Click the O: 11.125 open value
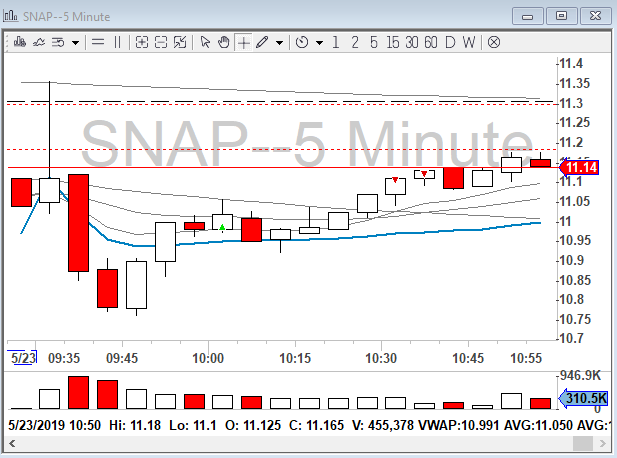This screenshot has height=458, width=617. [253, 425]
